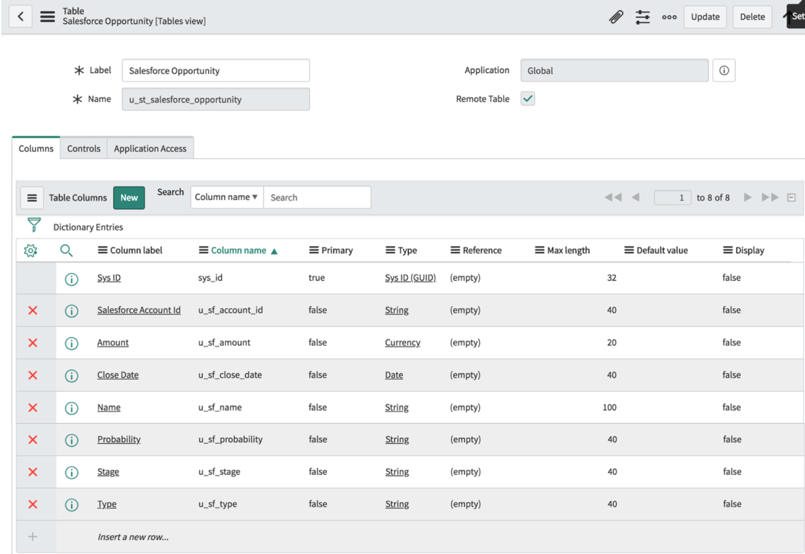The width and height of the screenshot is (805, 554).
Task: Go back using the header back arrow
Action: [21, 16]
